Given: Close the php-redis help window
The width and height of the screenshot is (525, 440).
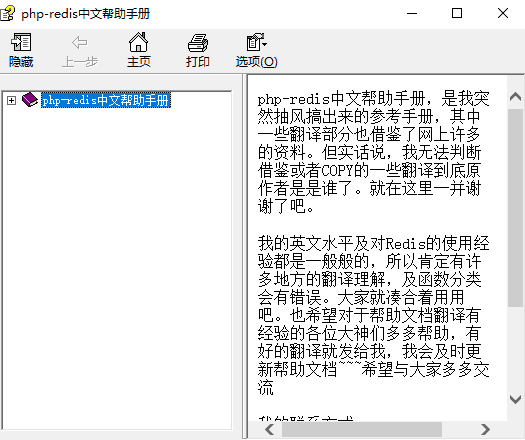Looking at the screenshot, I should point(503,13).
